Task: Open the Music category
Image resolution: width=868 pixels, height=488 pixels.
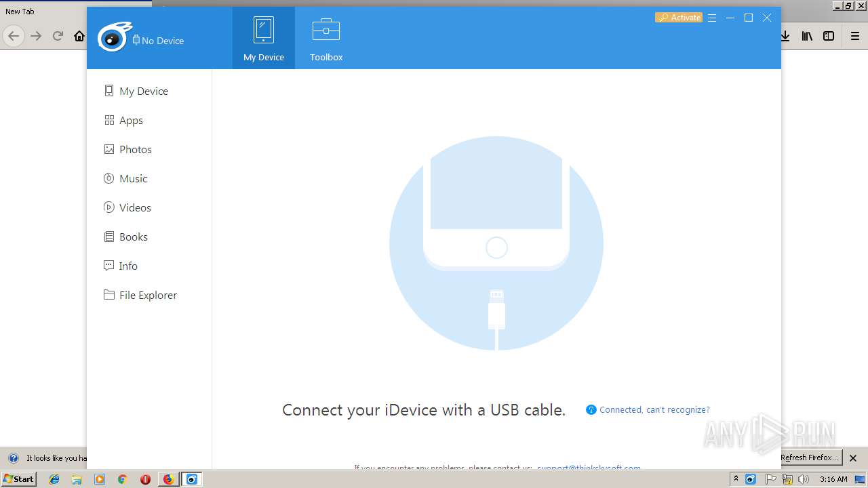Action: [x=125, y=178]
